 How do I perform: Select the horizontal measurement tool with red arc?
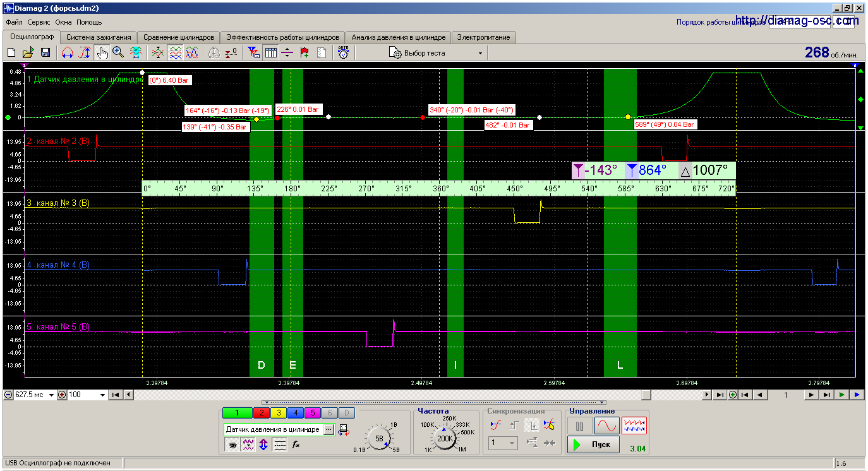click(67, 53)
